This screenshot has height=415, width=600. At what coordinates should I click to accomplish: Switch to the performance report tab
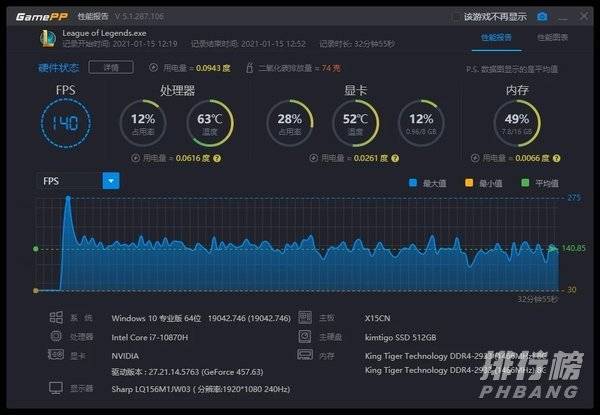coord(496,37)
